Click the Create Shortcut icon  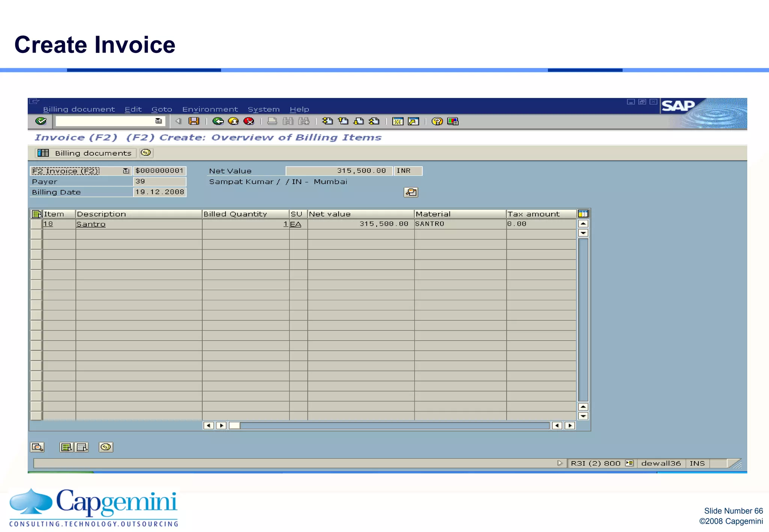tap(413, 121)
